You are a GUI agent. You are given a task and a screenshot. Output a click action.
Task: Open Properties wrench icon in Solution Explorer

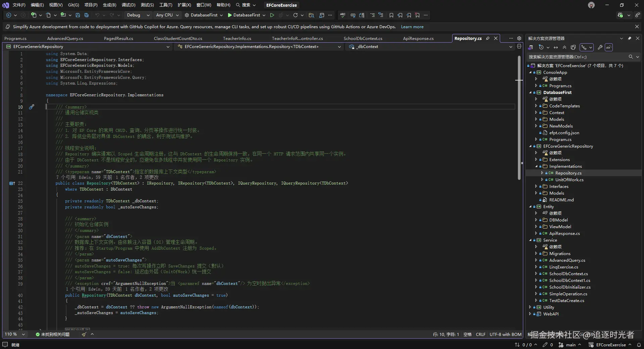(600, 47)
